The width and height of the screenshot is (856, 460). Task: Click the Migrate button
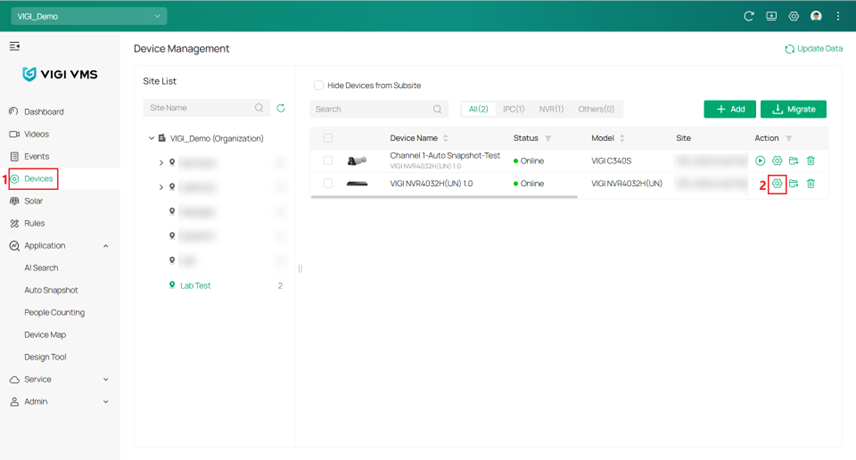[793, 109]
